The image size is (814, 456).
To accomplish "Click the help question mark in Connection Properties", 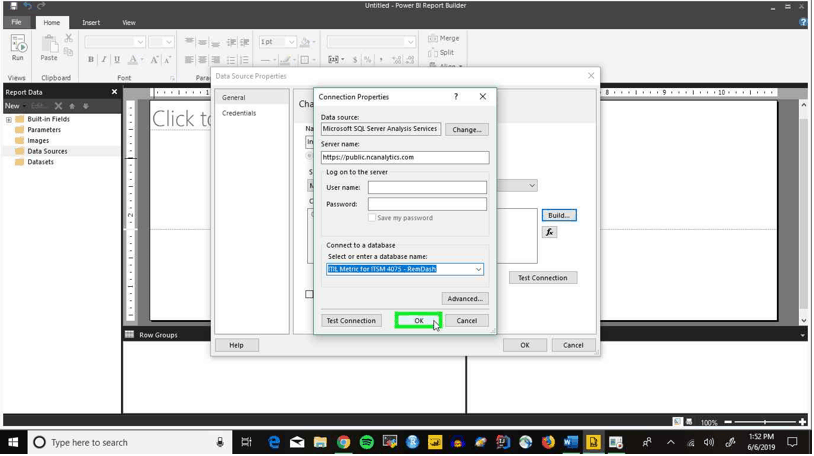I will (456, 97).
